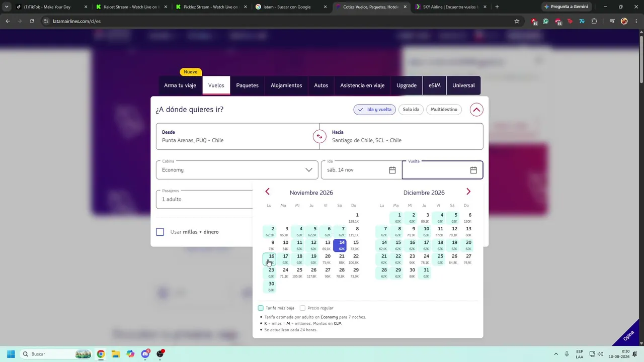Select Multidestino trip type

point(444,110)
